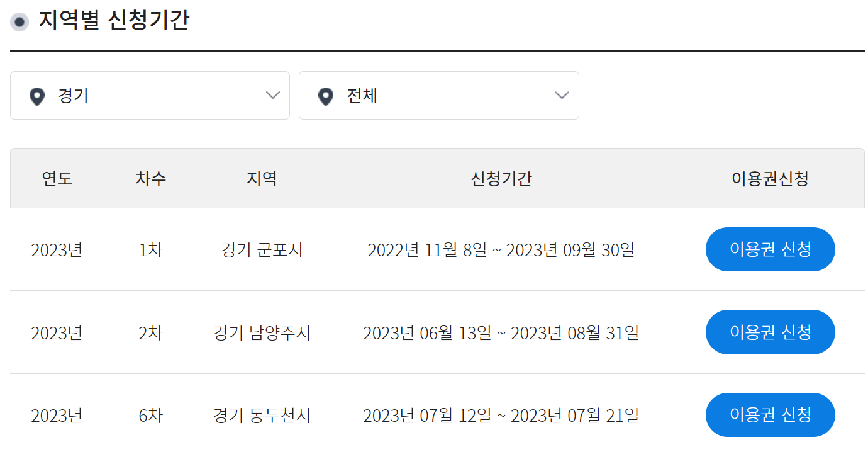Viewport: 868px width, 464px height.
Task: Open the 경기 region dropdown
Action: point(150,95)
